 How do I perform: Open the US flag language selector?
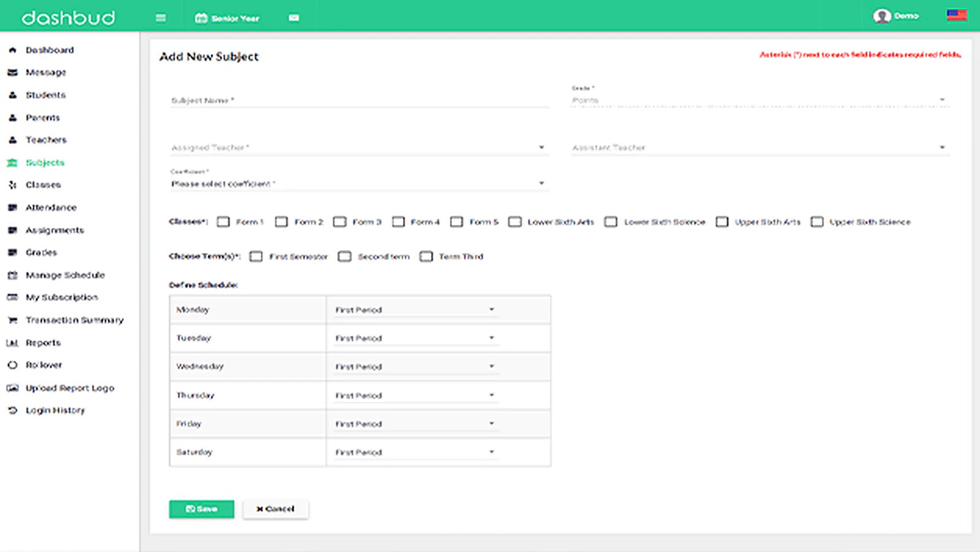[x=957, y=15]
